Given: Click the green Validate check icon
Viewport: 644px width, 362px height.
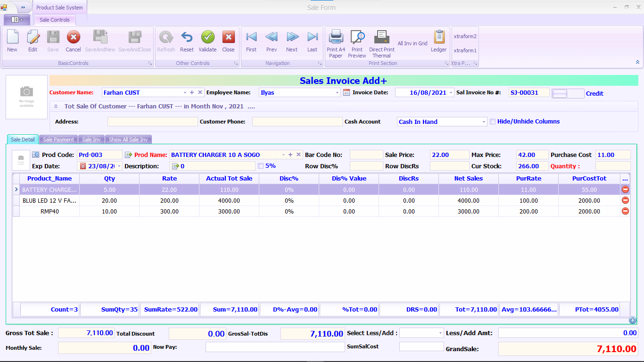Looking at the screenshot, I should pyautogui.click(x=207, y=37).
